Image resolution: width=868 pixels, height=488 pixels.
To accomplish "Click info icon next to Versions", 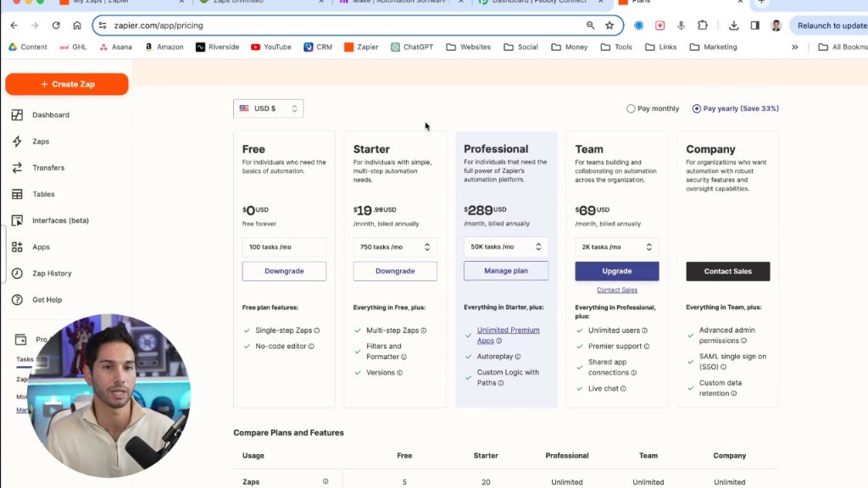I will click(x=400, y=373).
